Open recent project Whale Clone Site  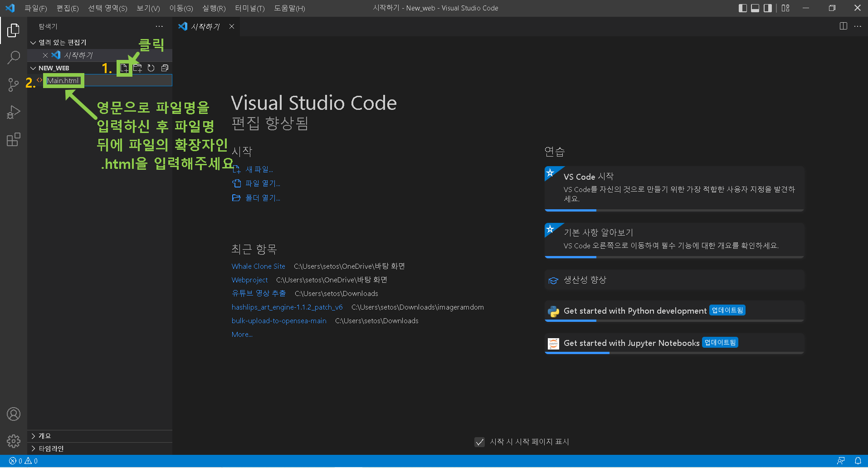coord(258,266)
